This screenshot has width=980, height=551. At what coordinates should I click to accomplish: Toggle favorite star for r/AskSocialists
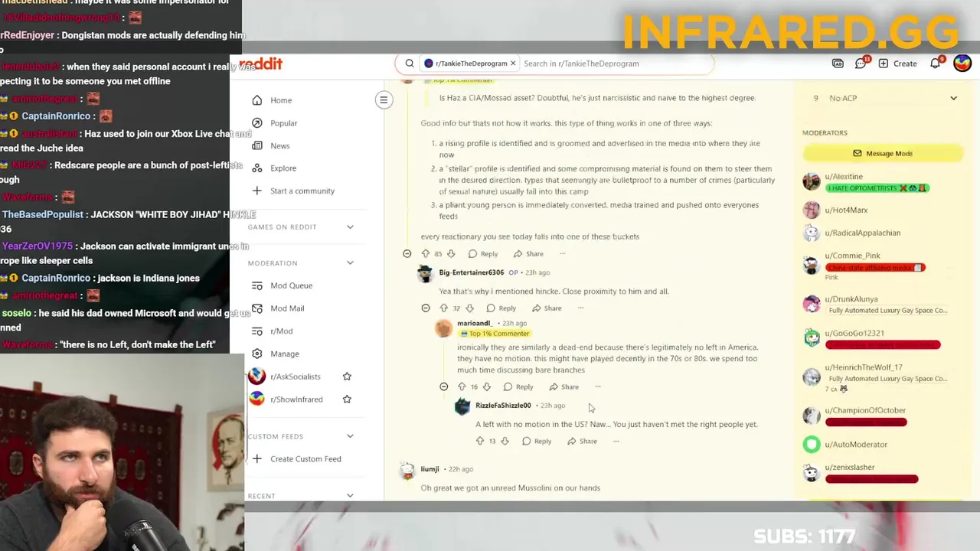[x=347, y=377]
